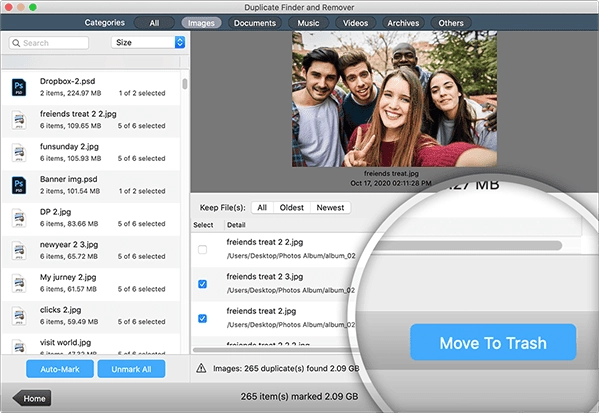Click the freiends treat.jpg caption under preview
Screen dimensions: 599x414
391,173
